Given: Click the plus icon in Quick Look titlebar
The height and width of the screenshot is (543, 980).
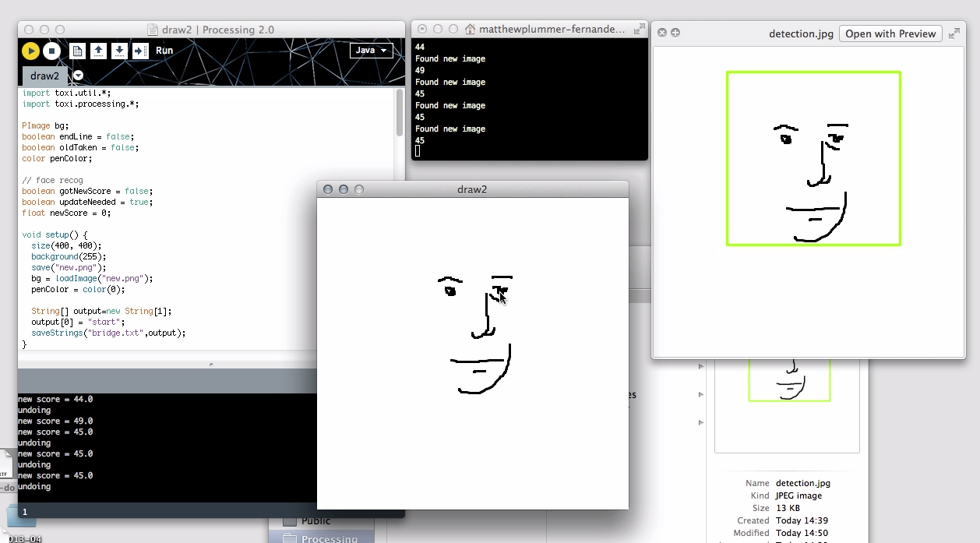Looking at the screenshot, I should [675, 33].
